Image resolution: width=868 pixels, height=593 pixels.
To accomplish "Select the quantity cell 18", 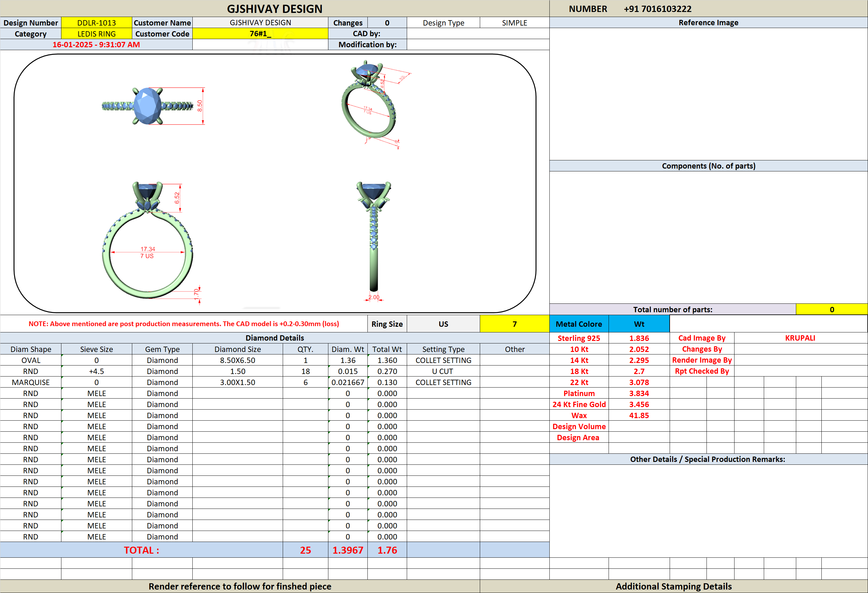I will point(305,371).
